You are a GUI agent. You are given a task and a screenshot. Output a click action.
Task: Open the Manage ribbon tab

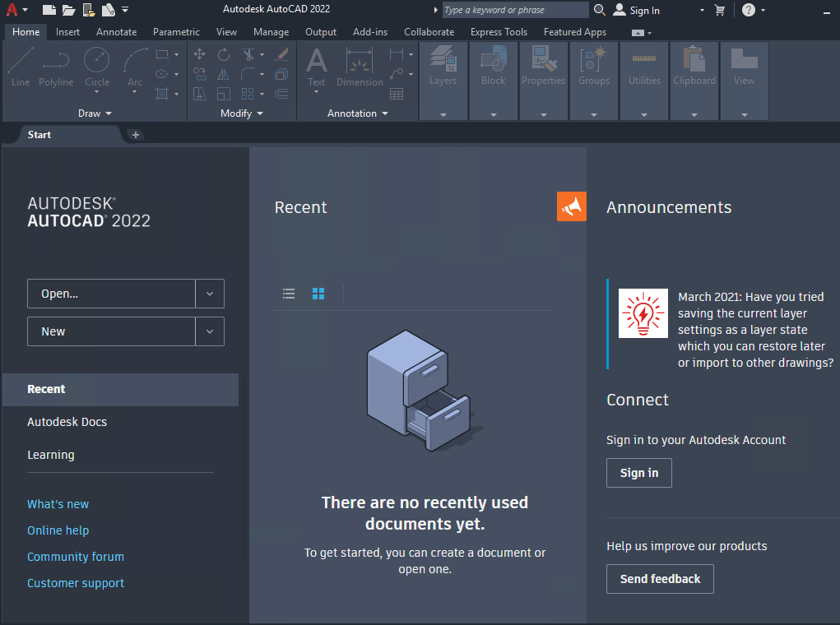271,32
